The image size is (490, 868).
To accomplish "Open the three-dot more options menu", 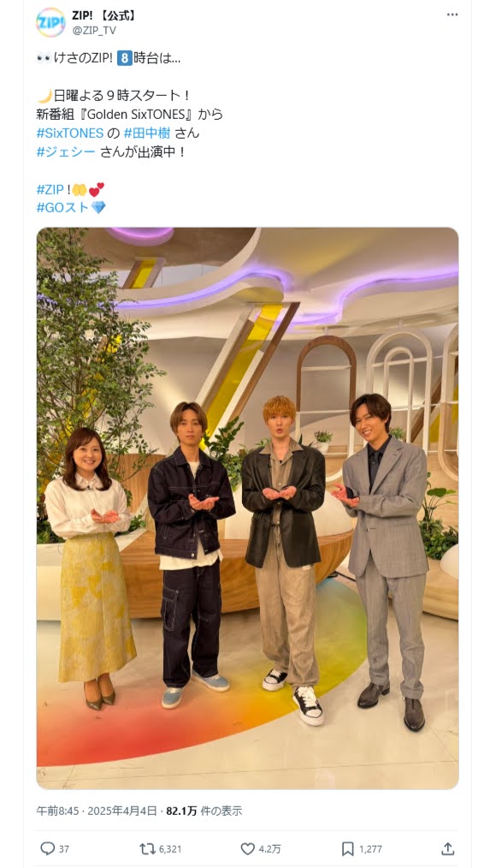I will 452,15.
